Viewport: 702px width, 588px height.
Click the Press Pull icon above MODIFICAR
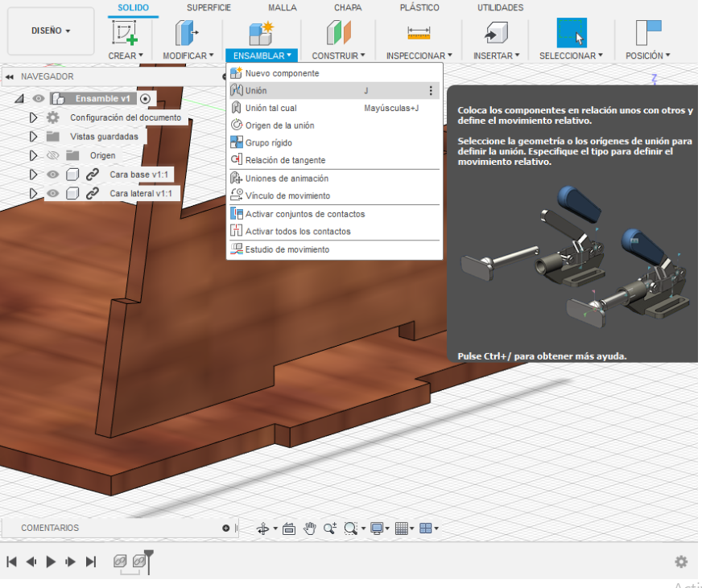187,33
